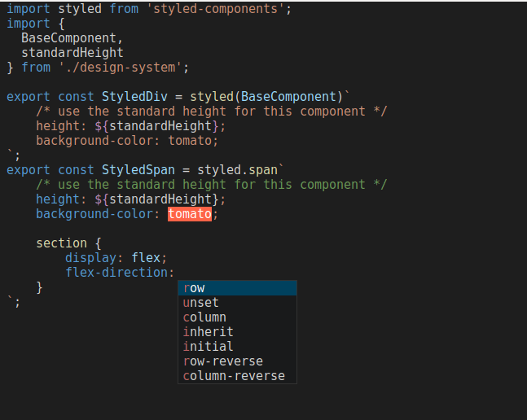
Task: Select 'inherit' completion option
Action: click(237, 332)
